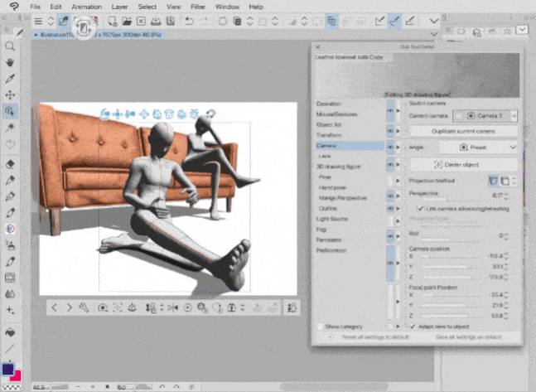
Task: Click Duplicate current camera button
Action: point(463,131)
